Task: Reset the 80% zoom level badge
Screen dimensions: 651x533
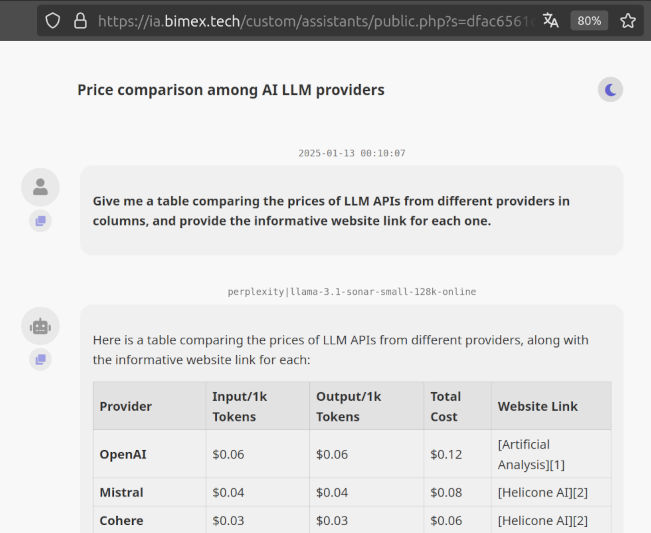Action: [589, 20]
